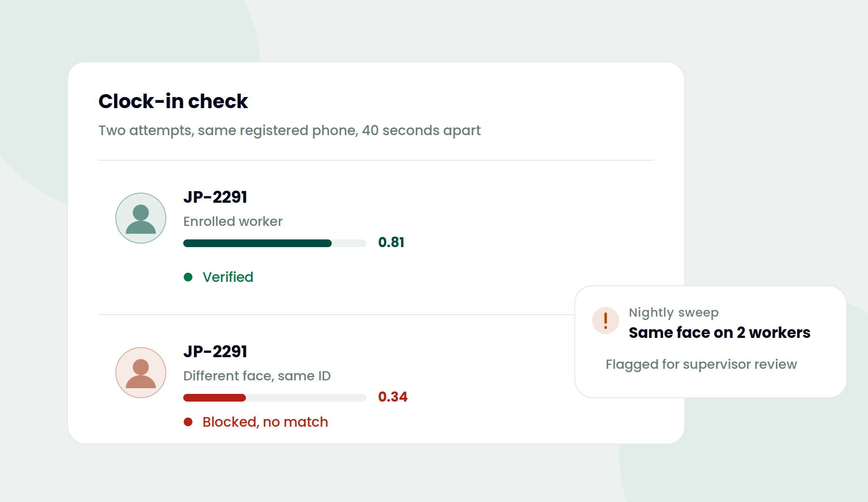Viewport: 868px width, 502px height.
Task: Click the 0.81 score value
Action: coord(391,242)
